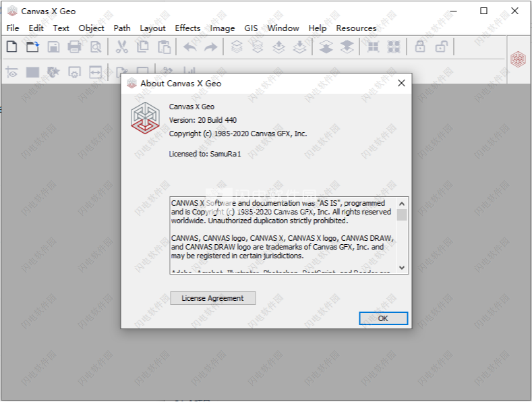This screenshot has height=402, width=532.
Task: Click the Save toolbar icon
Action: (x=53, y=47)
